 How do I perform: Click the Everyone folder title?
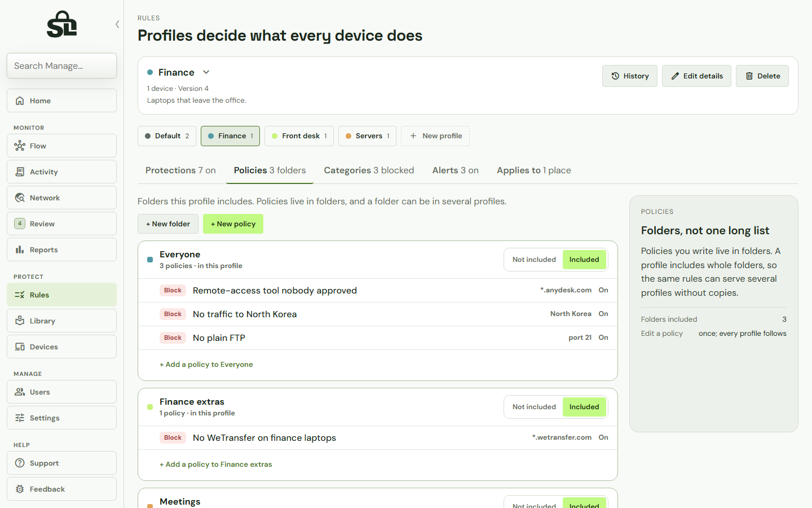coord(180,255)
